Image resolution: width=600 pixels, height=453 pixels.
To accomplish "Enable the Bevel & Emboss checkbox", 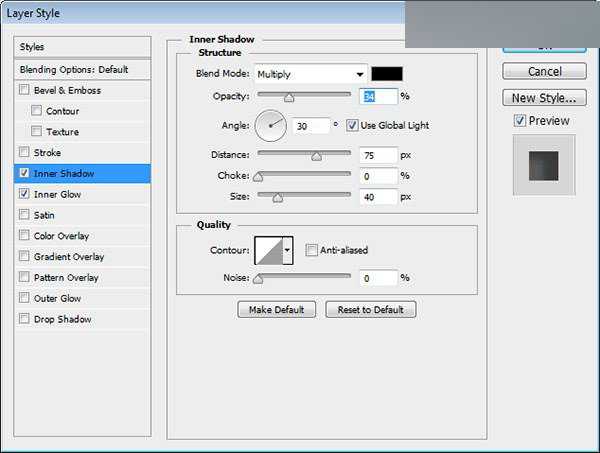I will point(24,90).
